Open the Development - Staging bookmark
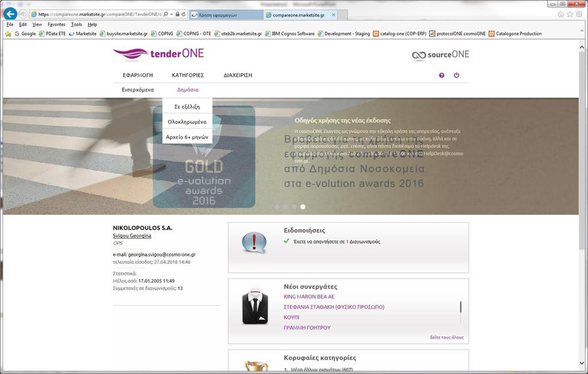This screenshot has width=588, height=374. click(x=344, y=34)
